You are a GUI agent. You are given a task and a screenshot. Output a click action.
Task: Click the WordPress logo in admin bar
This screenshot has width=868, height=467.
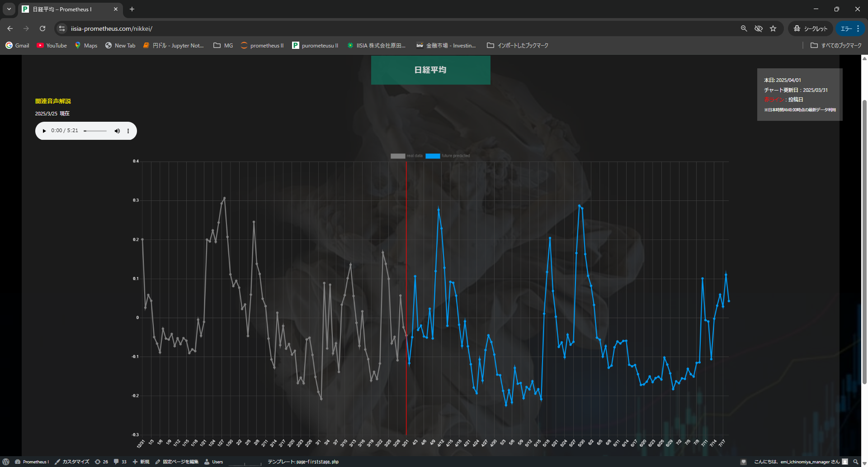[6, 462]
